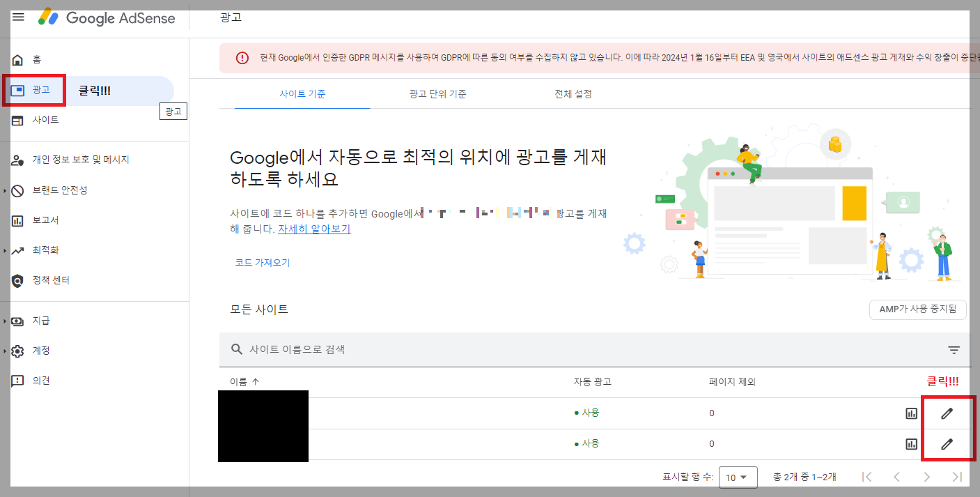This screenshot has height=497, width=980.
Task: Click the GDPR warning banner icon
Action: click(242, 58)
